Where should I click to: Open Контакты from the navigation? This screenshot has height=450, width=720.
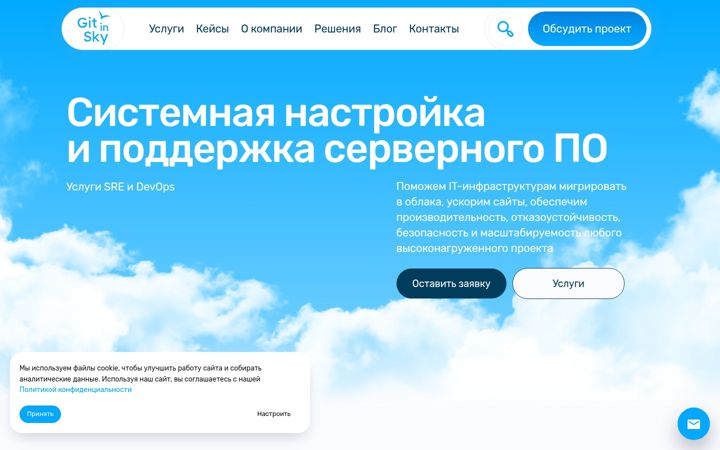(434, 29)
